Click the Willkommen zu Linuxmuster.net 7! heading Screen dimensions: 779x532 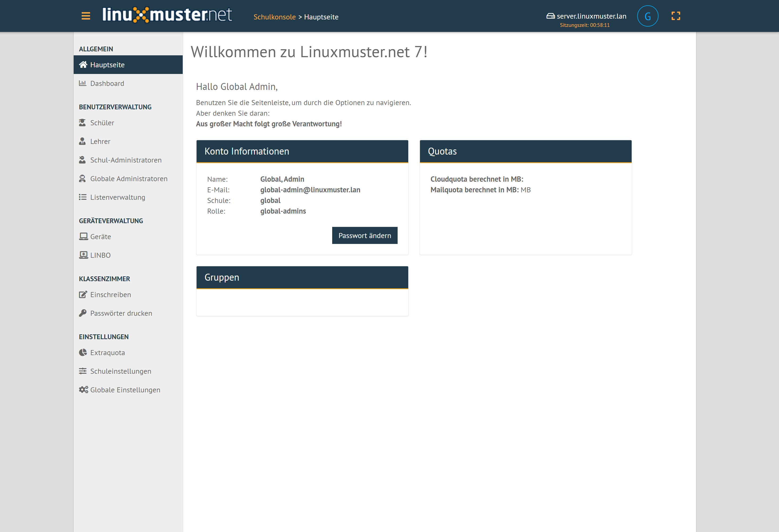[x=309, y=52]
